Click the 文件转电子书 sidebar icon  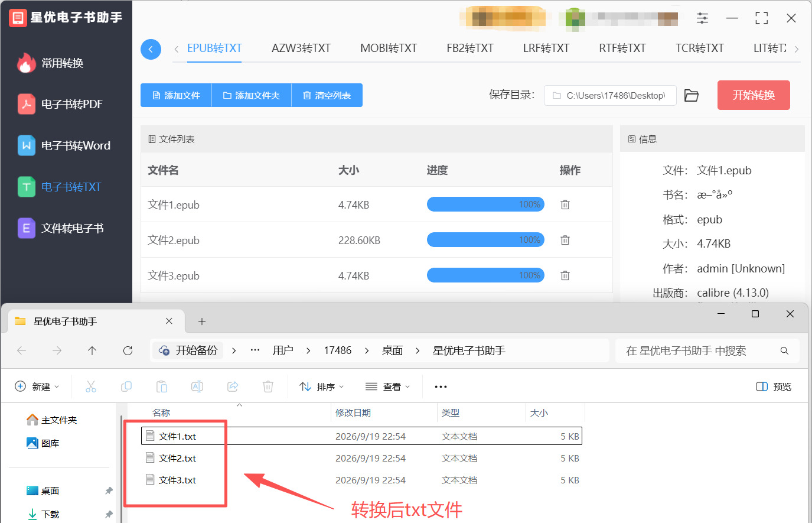point(26,228)
